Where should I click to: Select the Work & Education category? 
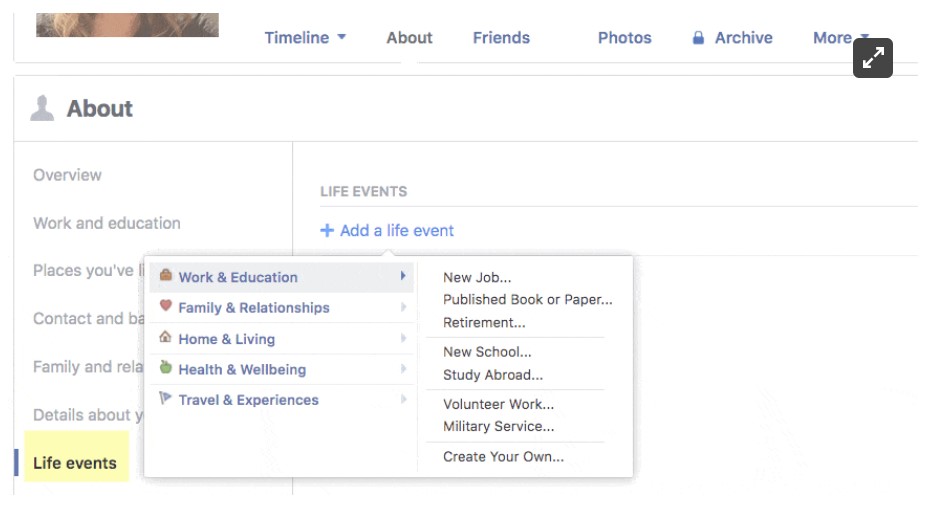[281, 277]
